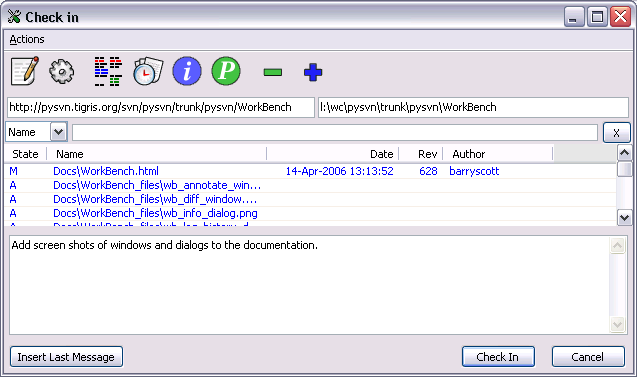Click the gear shell command icon
The width and height of the screenshot is (637, 377).
pyautogui.click(x=61, y=72)
